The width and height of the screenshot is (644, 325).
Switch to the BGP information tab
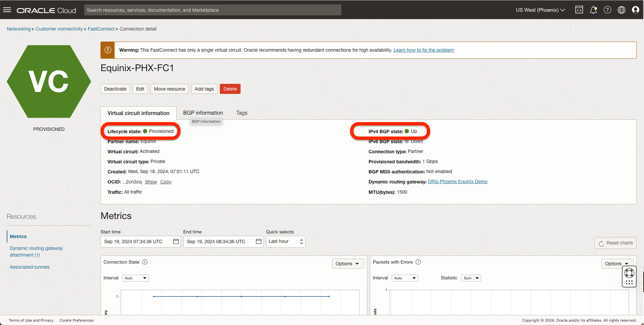click(x=203, y=113)
